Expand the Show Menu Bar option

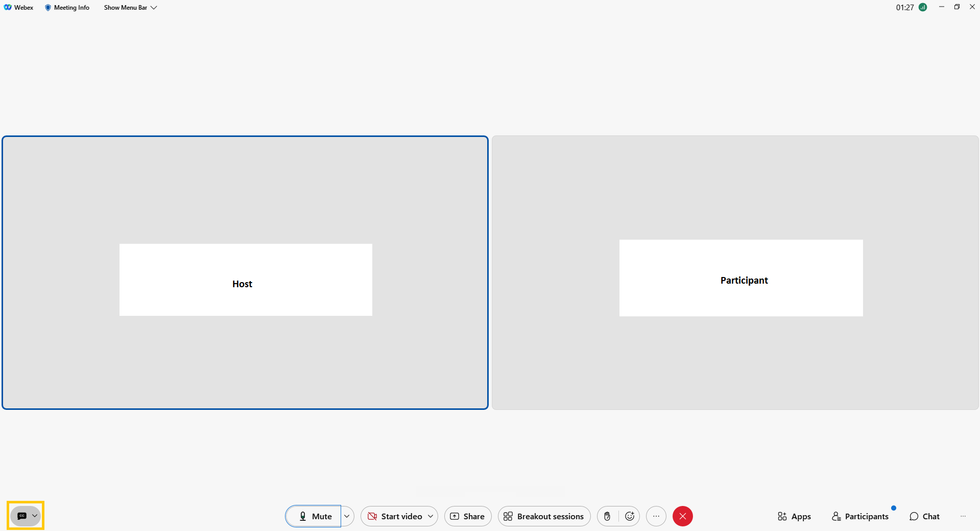pos(130,8)
